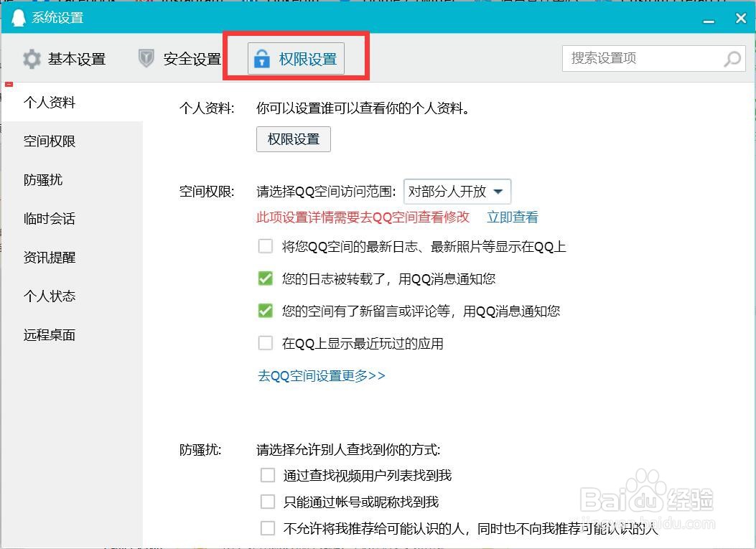
Task: Uncheck 您的空间有了新留言或评论等 notification
Action: click(265, 311)
